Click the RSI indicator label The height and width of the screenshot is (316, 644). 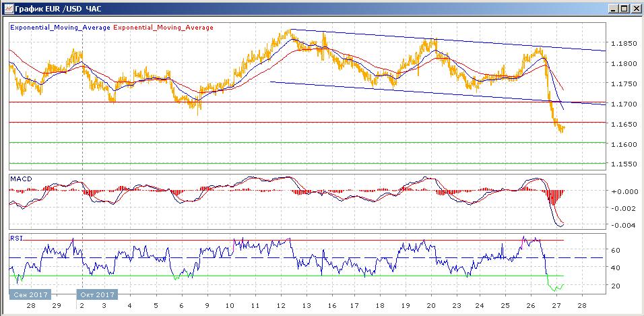pos(17,238)
